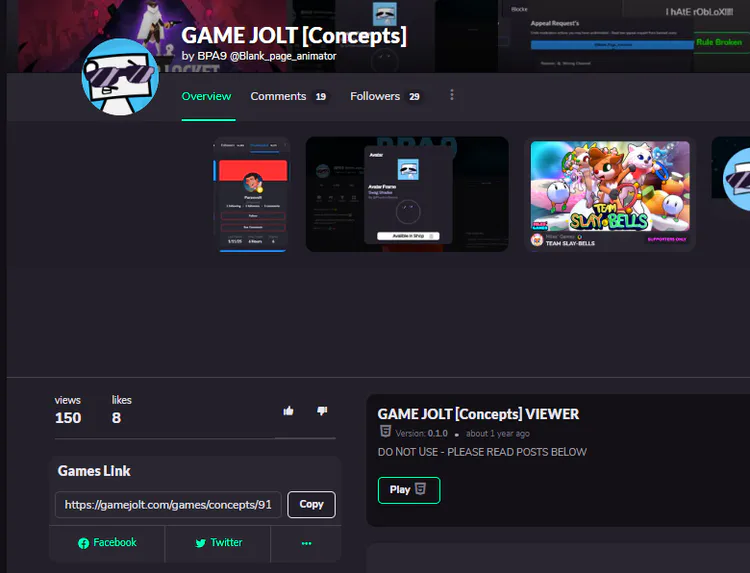Click the thumbs up like icon
Viewport: 750px width, 573px height.
click(x=288, y=411)
